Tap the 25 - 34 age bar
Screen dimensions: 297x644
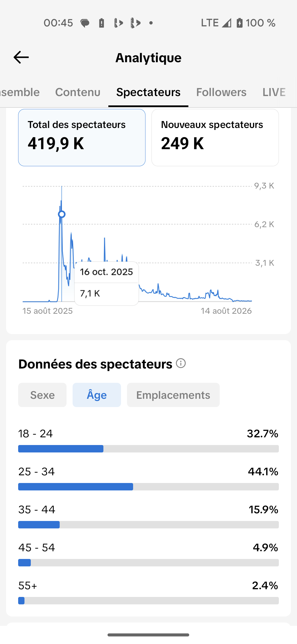[x=148, y=487]
